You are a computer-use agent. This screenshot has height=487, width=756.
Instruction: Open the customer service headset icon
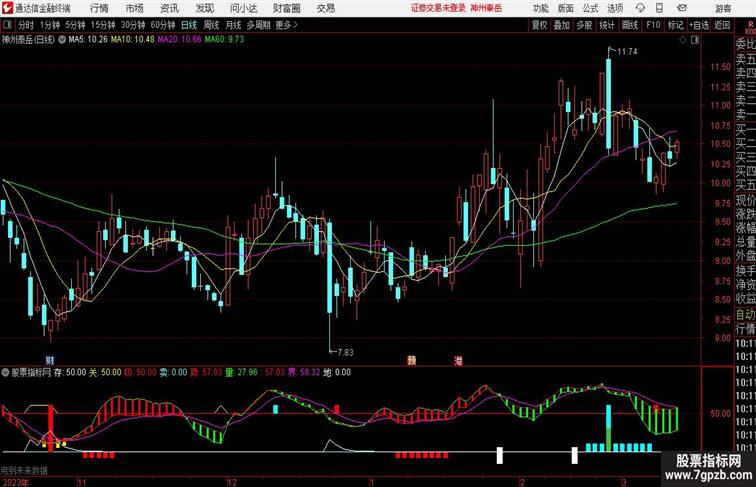(x=640, y=8)
